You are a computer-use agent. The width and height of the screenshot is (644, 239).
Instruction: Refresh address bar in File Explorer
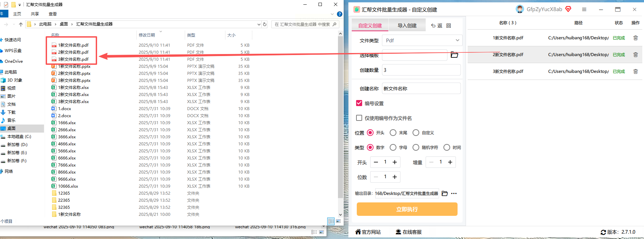[265, 24]
